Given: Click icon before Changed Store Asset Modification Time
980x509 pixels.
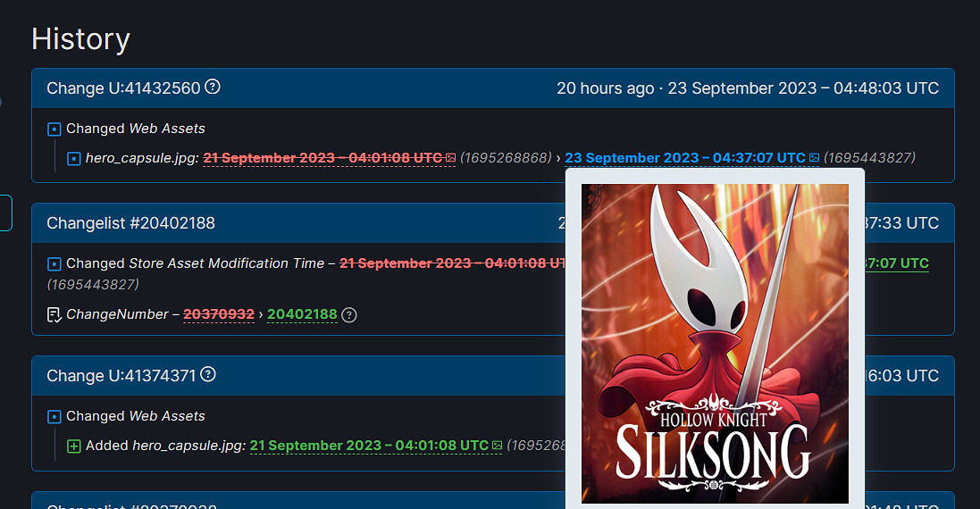Looking at the screenshot, I should coord(54,263).
